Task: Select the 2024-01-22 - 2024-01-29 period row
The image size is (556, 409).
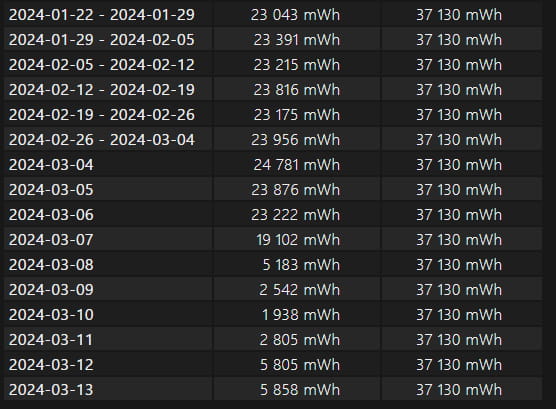Action: pos(273,15)
